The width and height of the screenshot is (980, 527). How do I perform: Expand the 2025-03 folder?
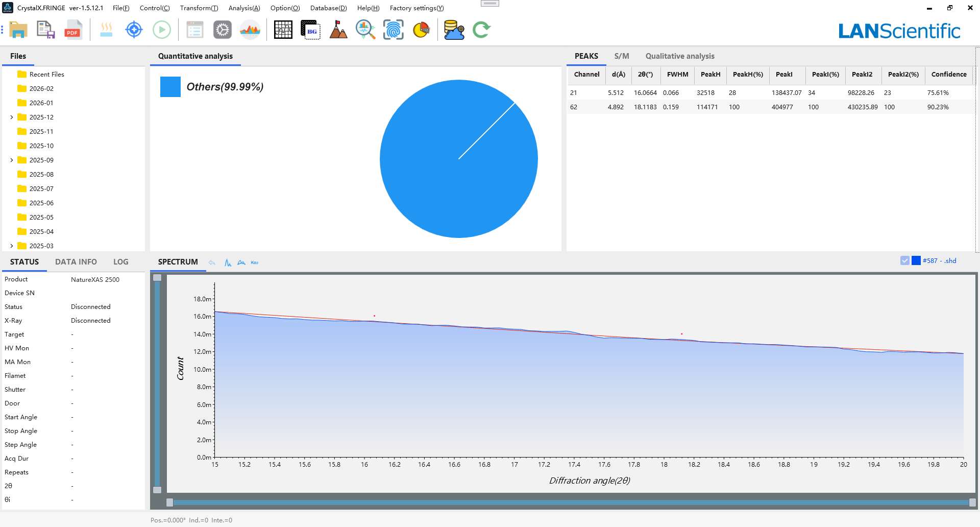(12, 246)
